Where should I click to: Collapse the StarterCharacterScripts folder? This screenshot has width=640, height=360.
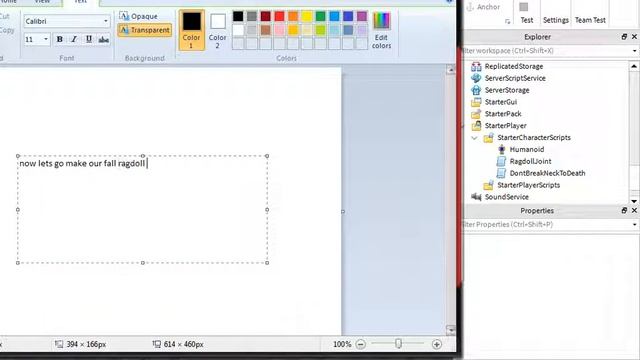[474, 138]
